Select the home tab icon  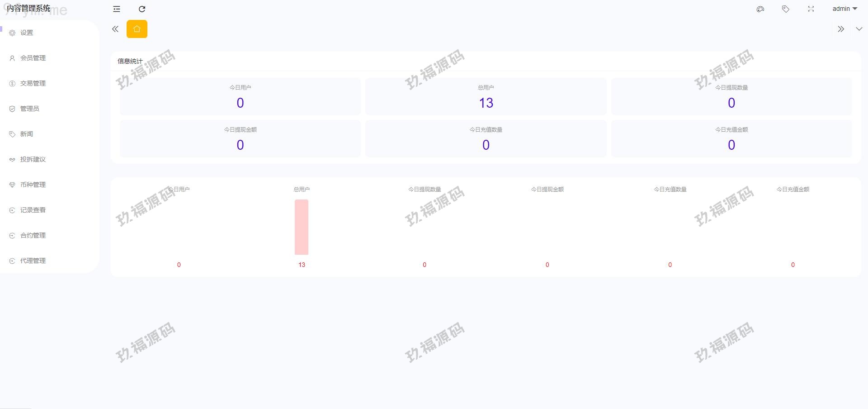coord(137,29)
